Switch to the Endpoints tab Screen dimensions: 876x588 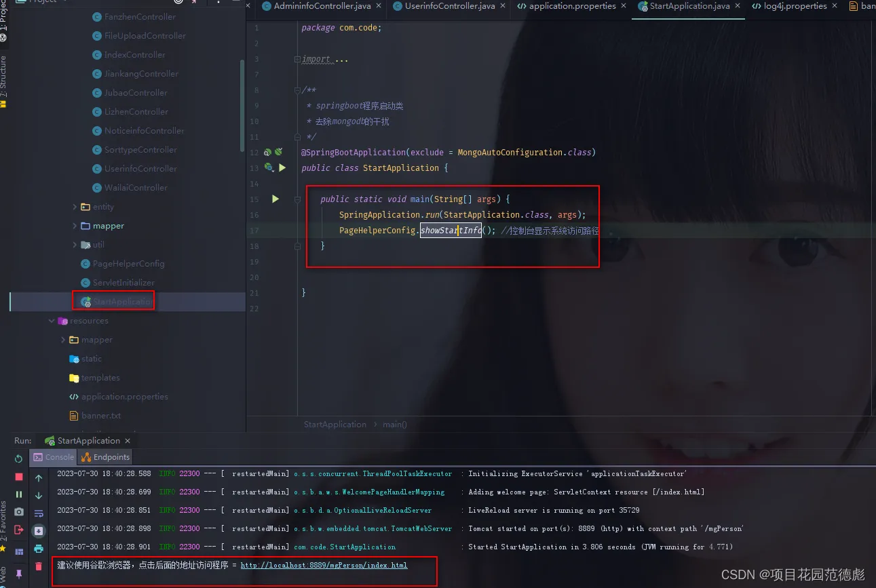[105, 457]
